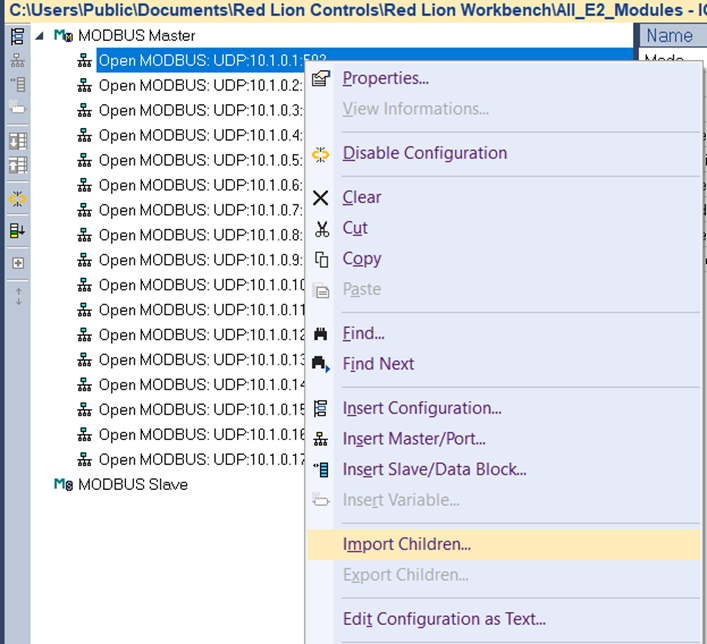Click the X Clear icon in context menu
The image size is (707, 644).
click(321, 198)
